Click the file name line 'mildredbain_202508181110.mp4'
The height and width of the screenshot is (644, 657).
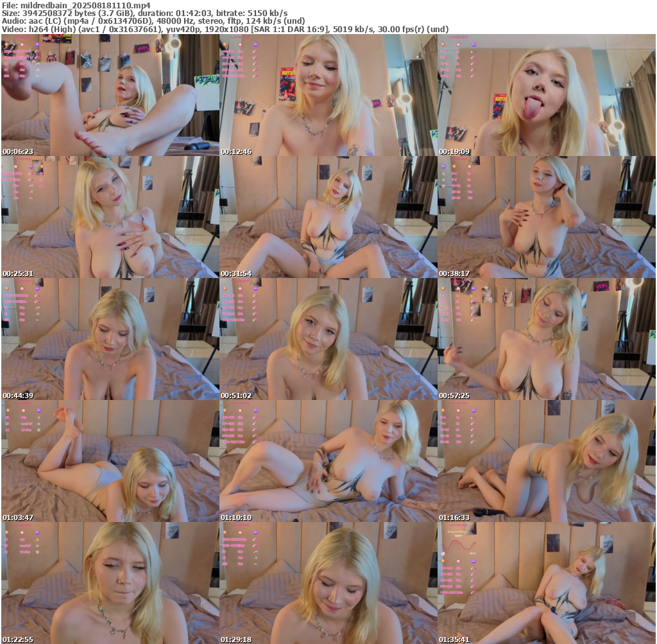click(x=76, y=5)
